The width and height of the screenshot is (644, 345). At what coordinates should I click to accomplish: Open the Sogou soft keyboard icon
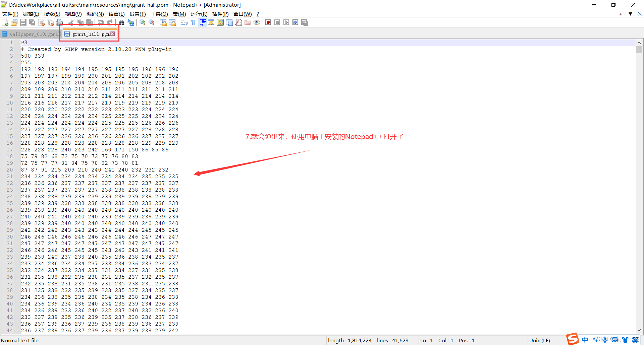click(615, 340)
